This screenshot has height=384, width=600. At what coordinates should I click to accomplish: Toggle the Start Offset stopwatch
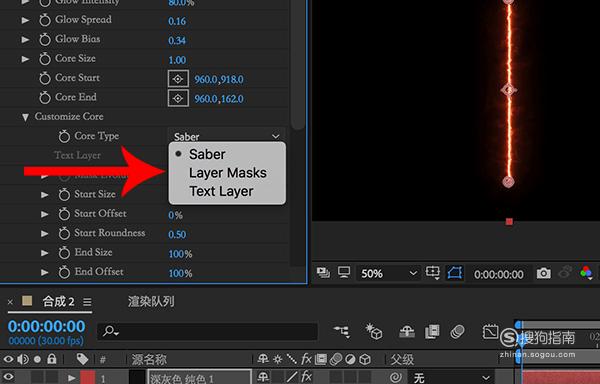[64, 214]
